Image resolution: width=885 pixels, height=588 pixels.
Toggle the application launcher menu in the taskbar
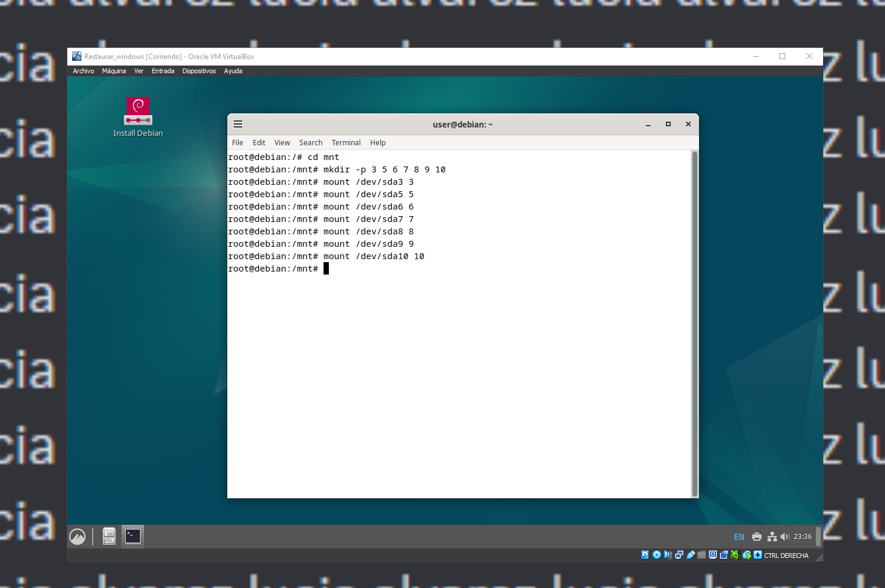point(77,536)
